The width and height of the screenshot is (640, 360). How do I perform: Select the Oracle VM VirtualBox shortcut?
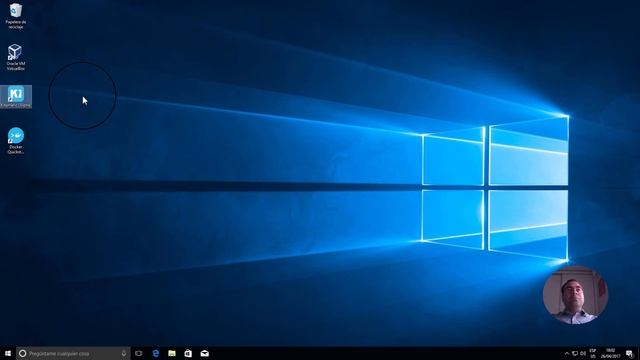(x=16, y=57)
